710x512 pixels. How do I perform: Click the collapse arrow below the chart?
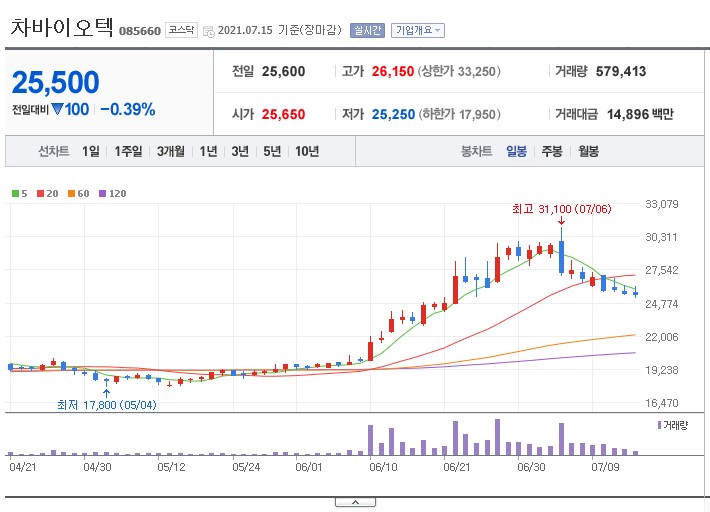tap(355, 502)
